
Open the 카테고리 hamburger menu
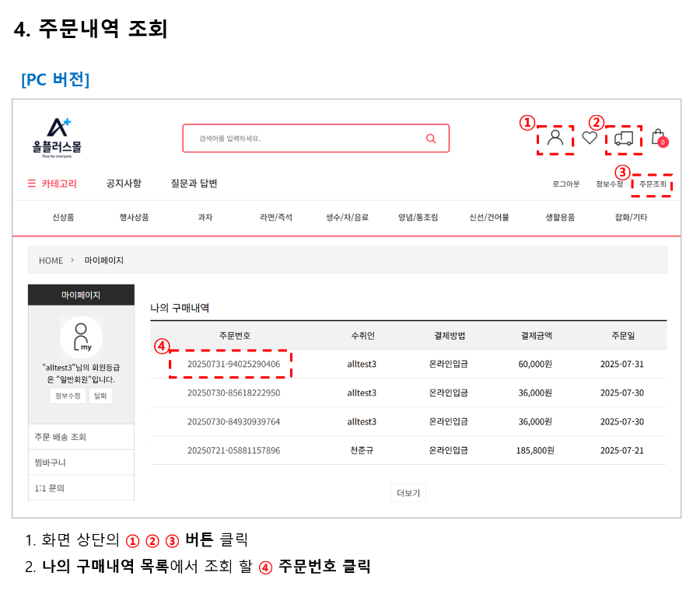[x=52, y=183]
